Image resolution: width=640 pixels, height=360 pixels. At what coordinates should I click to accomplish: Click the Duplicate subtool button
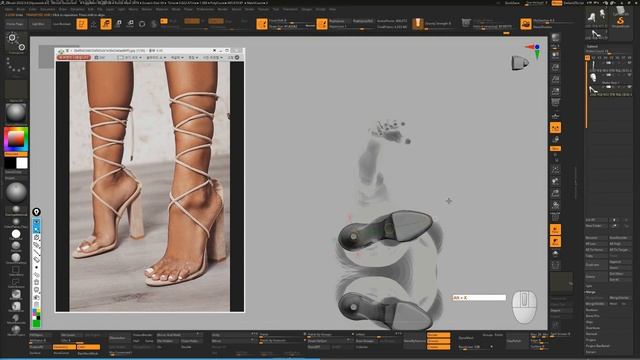tap(596, 265)
